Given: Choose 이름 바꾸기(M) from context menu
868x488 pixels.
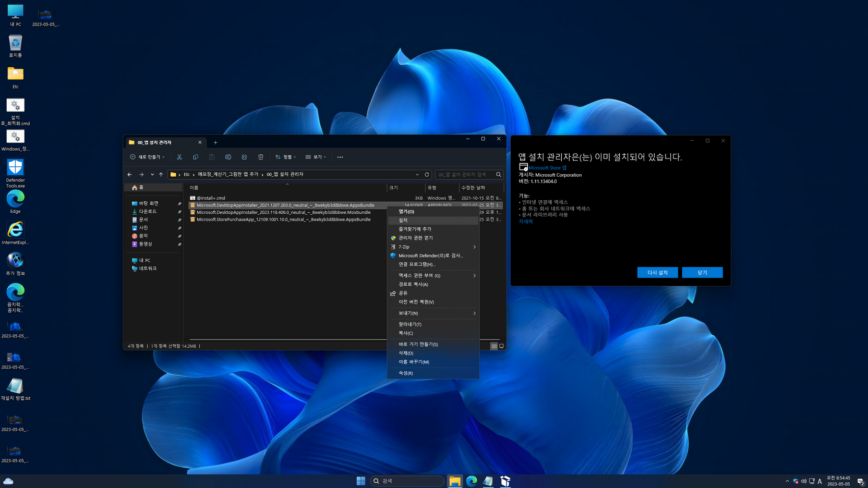Looking at the screenshot, I should (x=433, y=362).
